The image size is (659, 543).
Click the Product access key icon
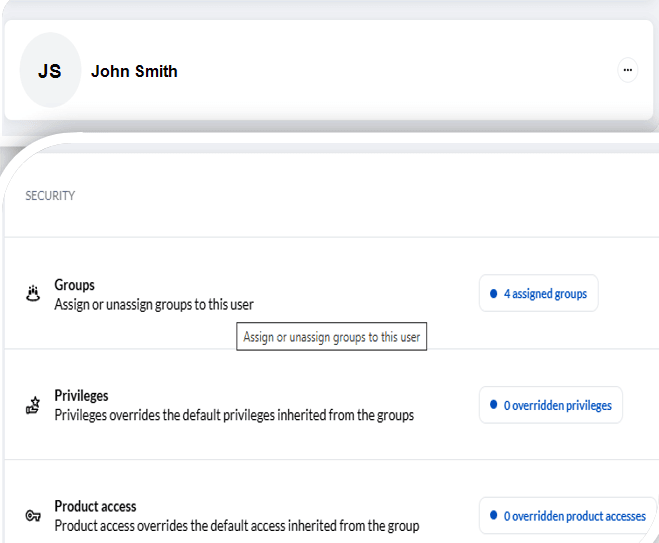(x=33, y=516)
